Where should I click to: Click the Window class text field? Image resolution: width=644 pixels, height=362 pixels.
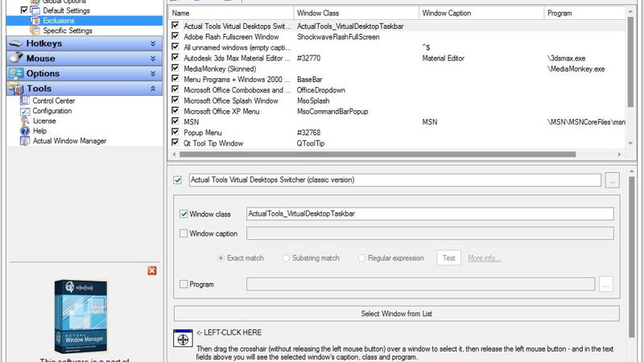point(430,214)
